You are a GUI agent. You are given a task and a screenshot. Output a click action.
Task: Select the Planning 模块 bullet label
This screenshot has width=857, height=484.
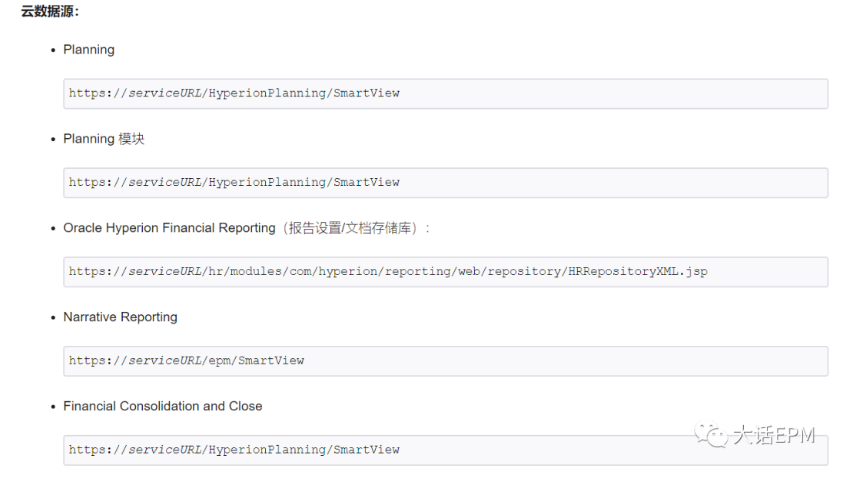[x=104, y=139]
